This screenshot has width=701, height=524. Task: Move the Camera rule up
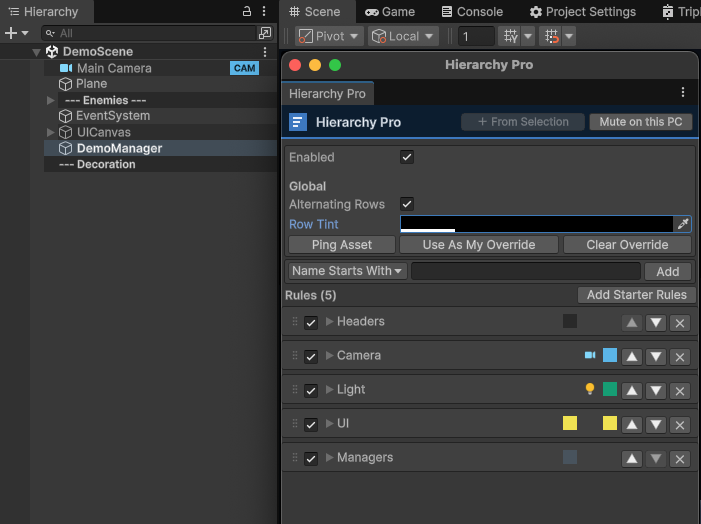(632, 356)
